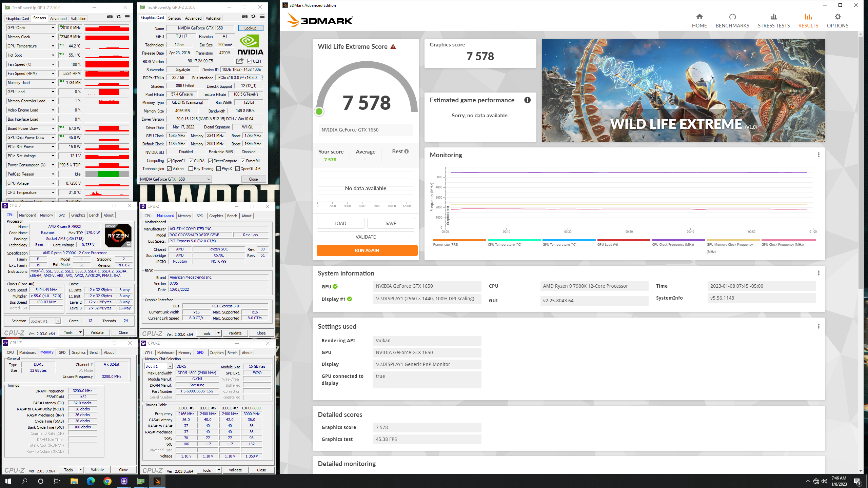Click the 3DMark taskbar icon

coord(157,481)
